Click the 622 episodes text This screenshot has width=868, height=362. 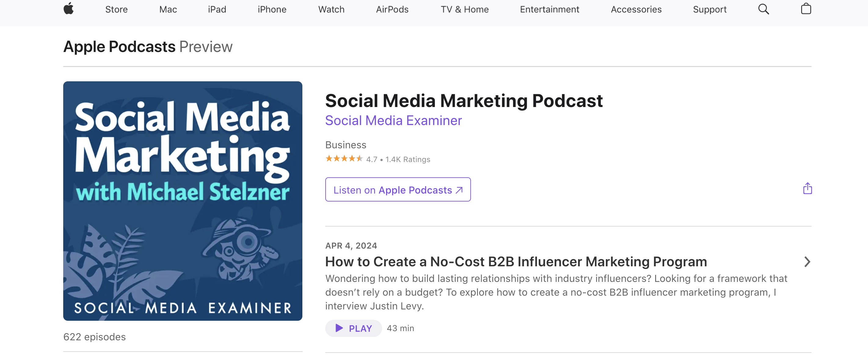(94, 337)
